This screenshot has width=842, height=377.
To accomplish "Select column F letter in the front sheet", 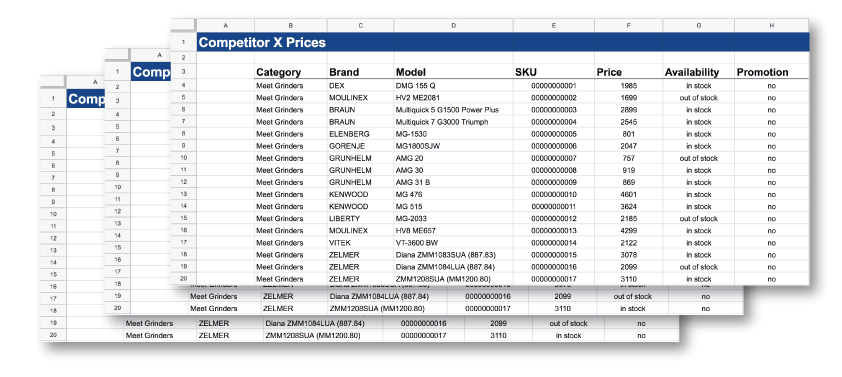I will [x=628, y=25].
